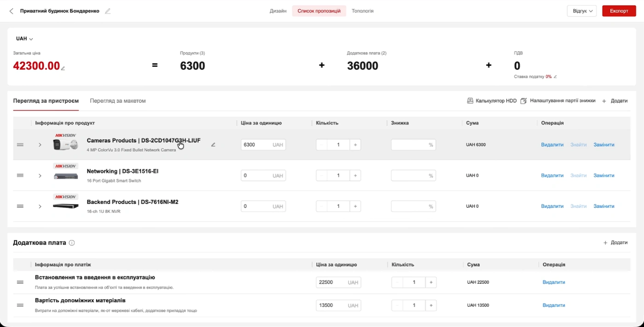Click info icon next to Додаткова плата
The width and height of the screenshot is (644, 327).
click(x=72, y=243)
